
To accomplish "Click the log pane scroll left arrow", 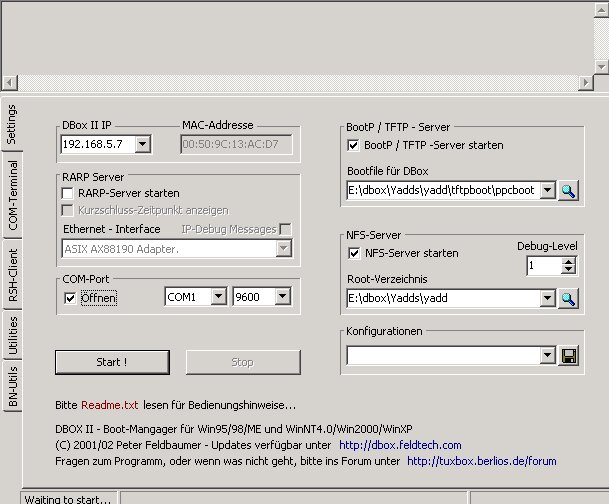I will point(10,82).
